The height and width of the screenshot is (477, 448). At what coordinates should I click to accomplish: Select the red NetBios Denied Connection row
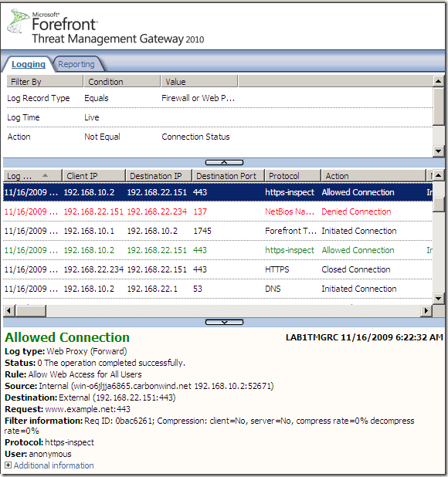coord(218,211)
